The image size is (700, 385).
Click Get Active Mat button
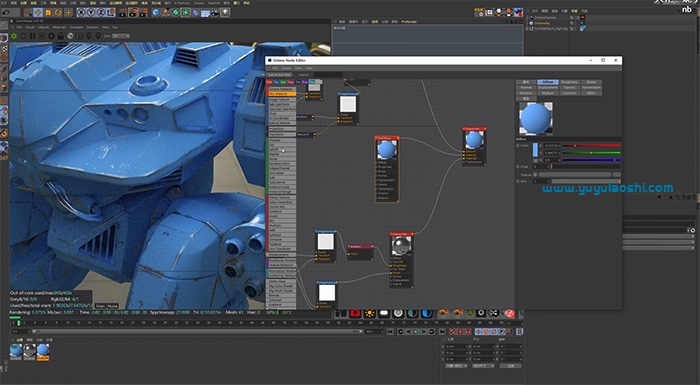coord(279,75)
